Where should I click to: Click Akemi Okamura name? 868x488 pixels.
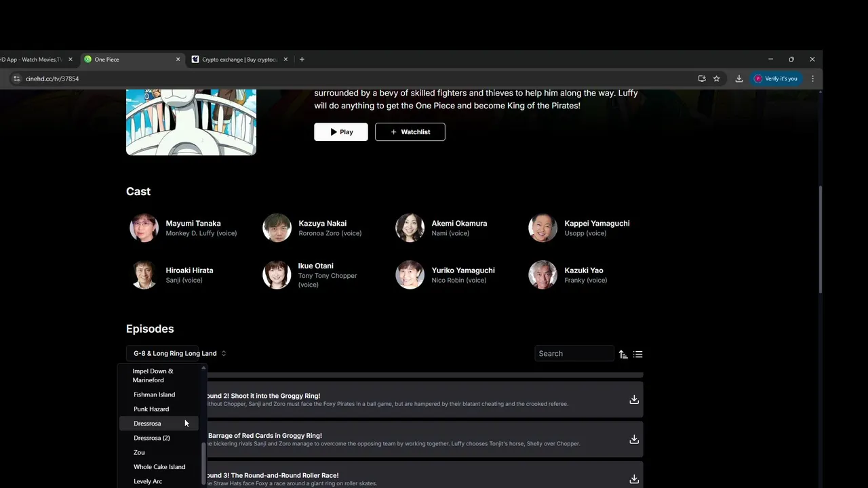coord(459,223)
